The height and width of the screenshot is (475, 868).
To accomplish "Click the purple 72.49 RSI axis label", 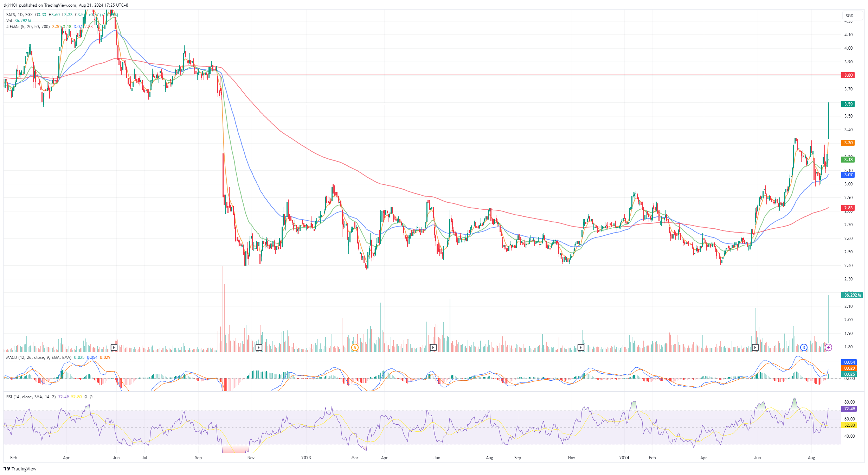I will tap(849, 408).
